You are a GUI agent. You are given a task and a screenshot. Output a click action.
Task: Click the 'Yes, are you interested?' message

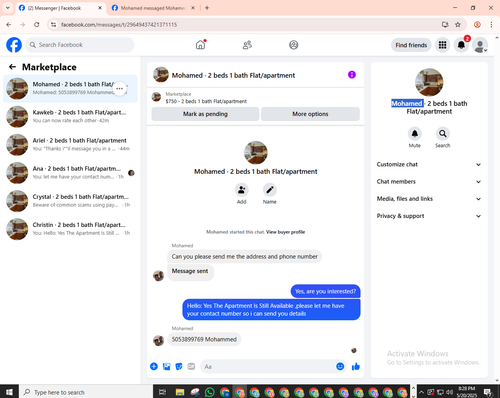tap(325, 291)
